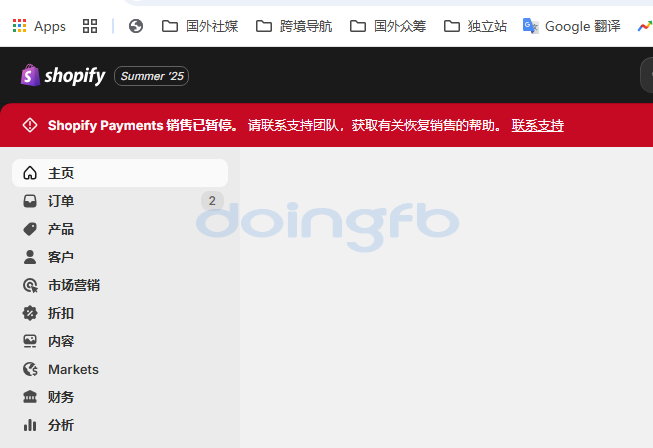Viewport: 653px width, 448px height.
Task: Open the 跨境导航 bookmark folder
Action: click(x=294, y=26)
